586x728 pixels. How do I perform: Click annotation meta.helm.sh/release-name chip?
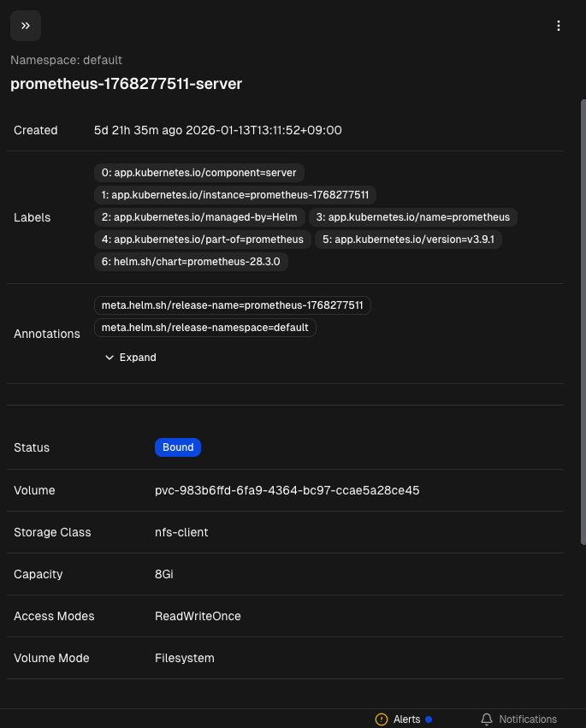pos(232,305)
